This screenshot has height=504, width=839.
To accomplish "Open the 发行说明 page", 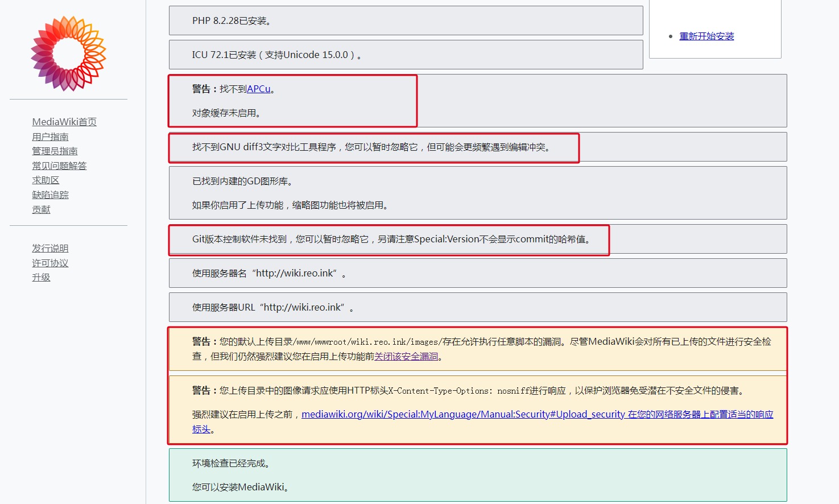I will coord(50,248).
